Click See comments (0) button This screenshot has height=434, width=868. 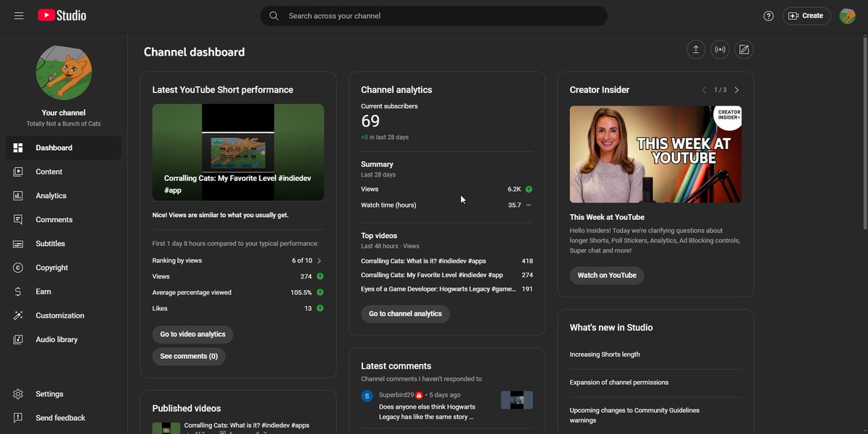(189, 356)
